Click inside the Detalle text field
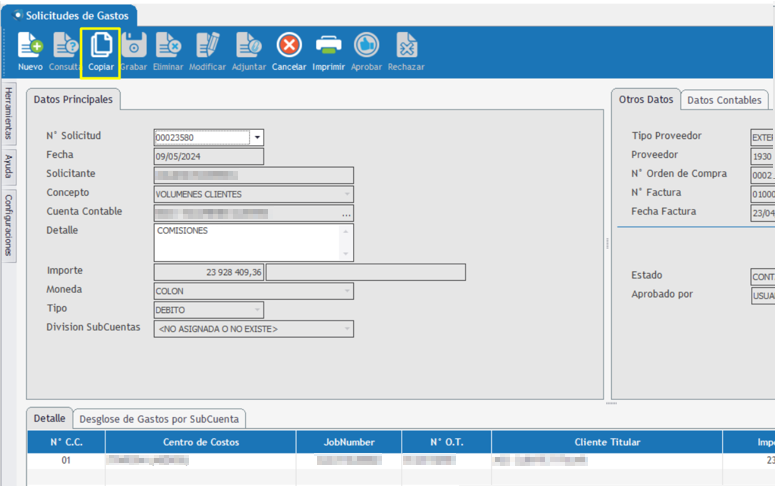The width and height of the screenshot is (776, 486). (x=245, y=242)
